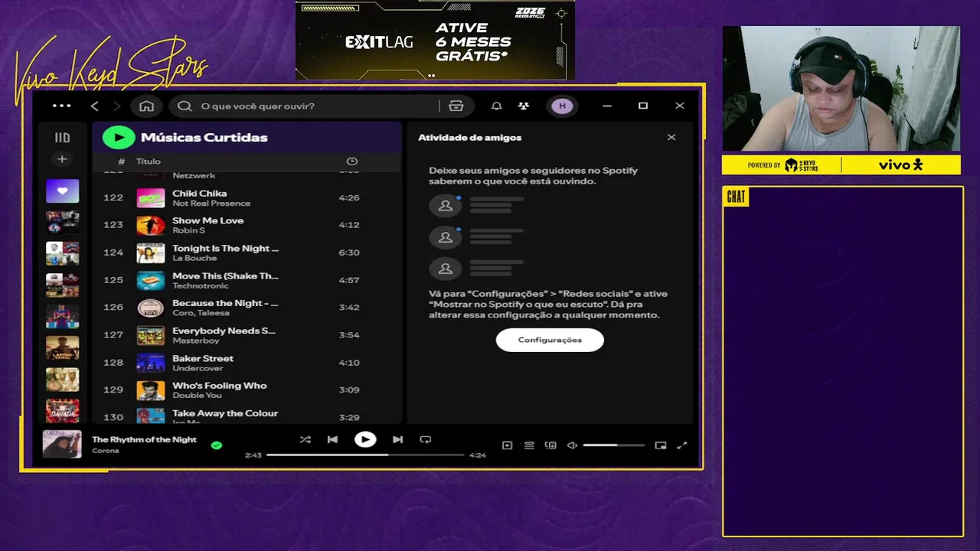Select the song Everybody Needs S...
980x551 pixels.
click(224, 331)
